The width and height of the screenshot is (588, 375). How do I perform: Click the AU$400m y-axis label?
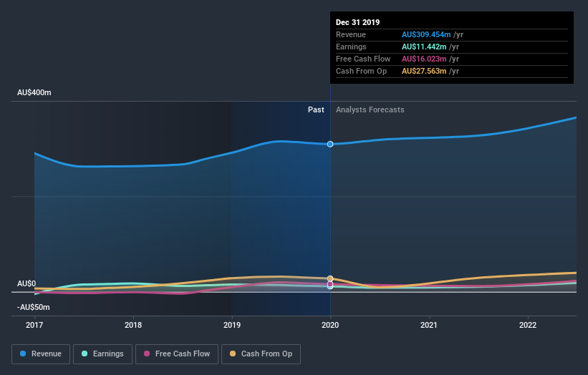[x=34, y=92]
